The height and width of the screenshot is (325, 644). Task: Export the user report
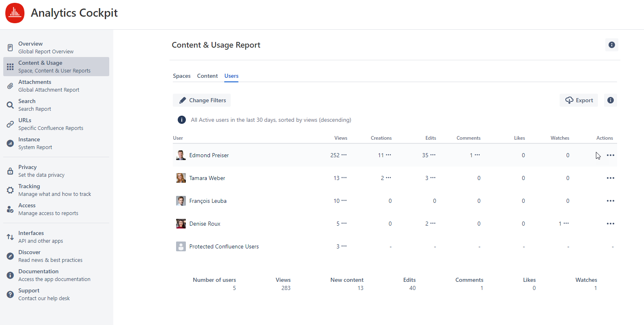pyautogui.click(x=579, y=100)
